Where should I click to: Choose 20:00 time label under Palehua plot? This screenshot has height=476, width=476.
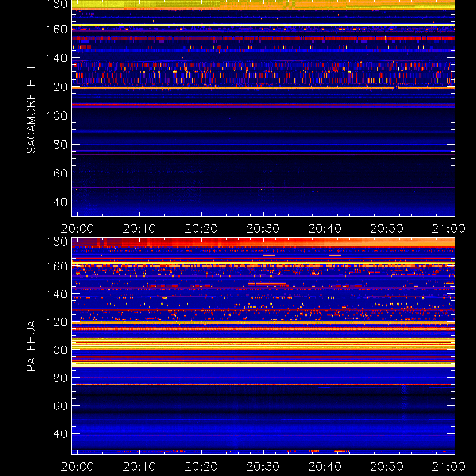(78, 466)
